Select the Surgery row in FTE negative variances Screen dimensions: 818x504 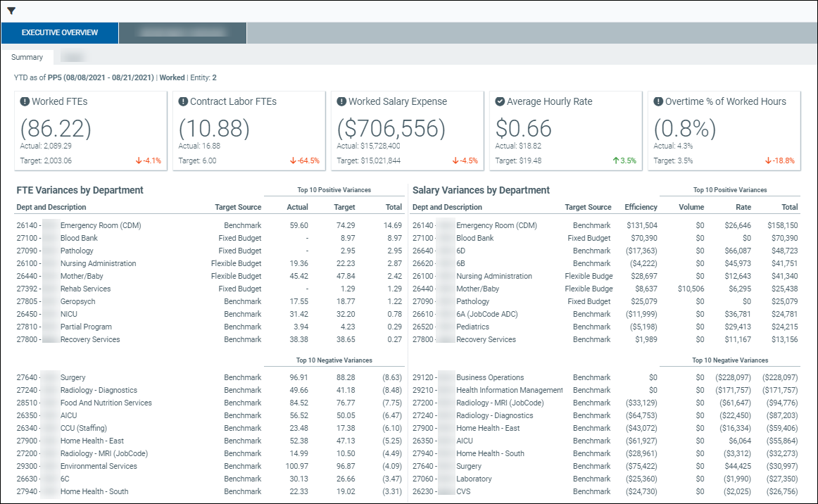click(73, 377)
